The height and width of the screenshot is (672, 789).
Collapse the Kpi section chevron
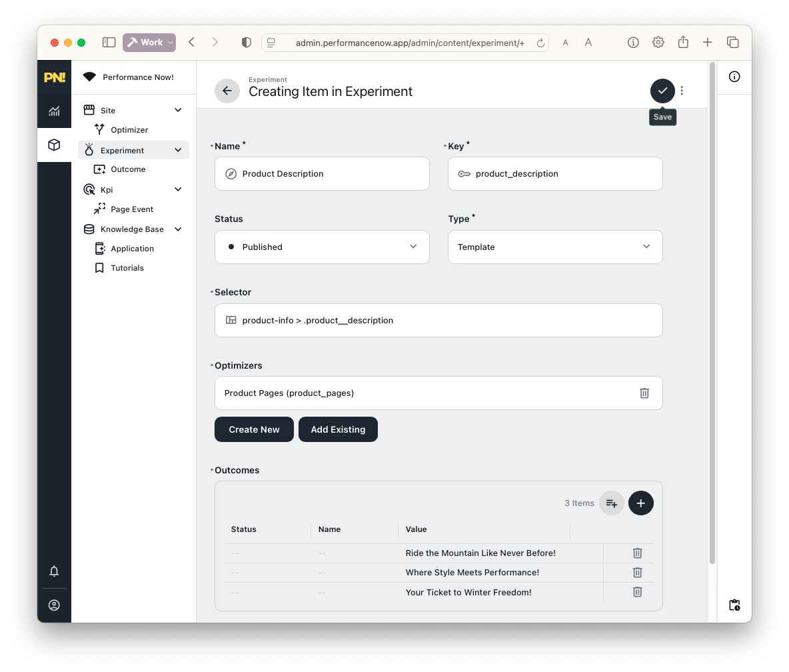point(178,189)
